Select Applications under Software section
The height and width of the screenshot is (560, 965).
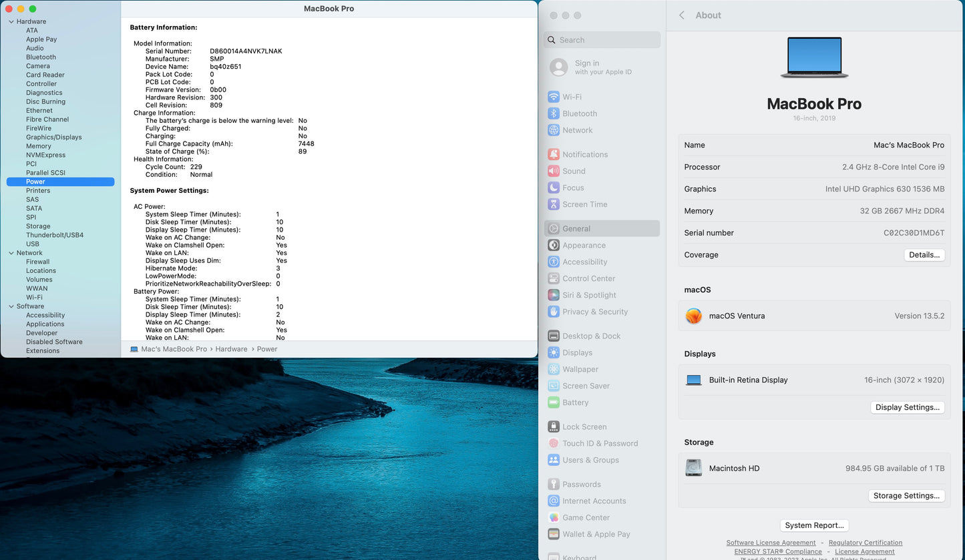tap(45, 324)
